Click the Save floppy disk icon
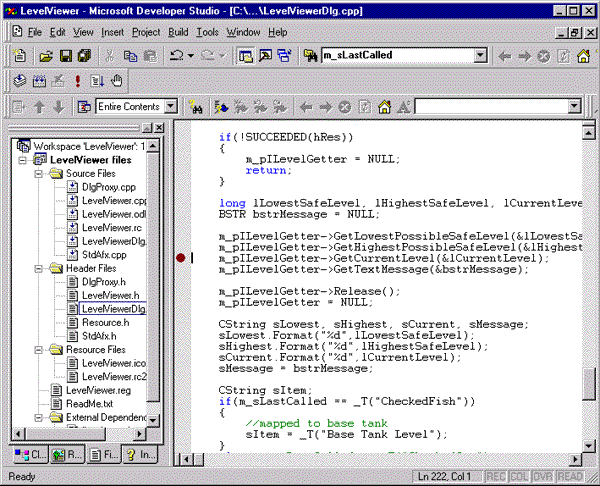Viewport: 600px width, 486px height. pos(66,56)
